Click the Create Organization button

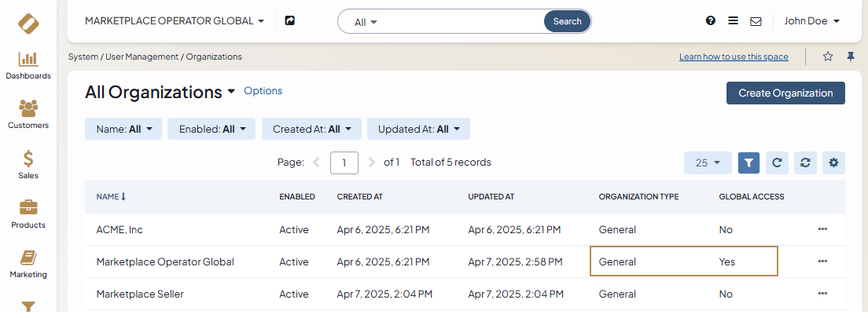(x=785, y=93)
